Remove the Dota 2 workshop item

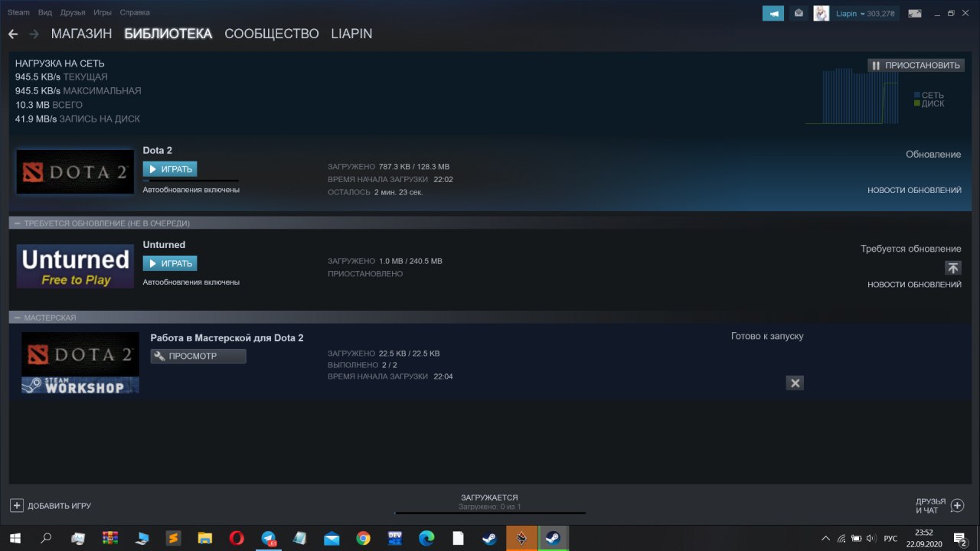795,383
